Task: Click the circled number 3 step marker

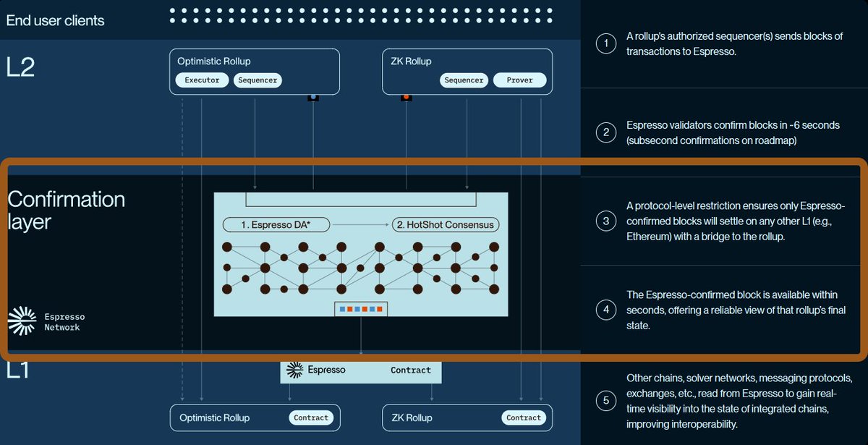Action: coord(606,221)
